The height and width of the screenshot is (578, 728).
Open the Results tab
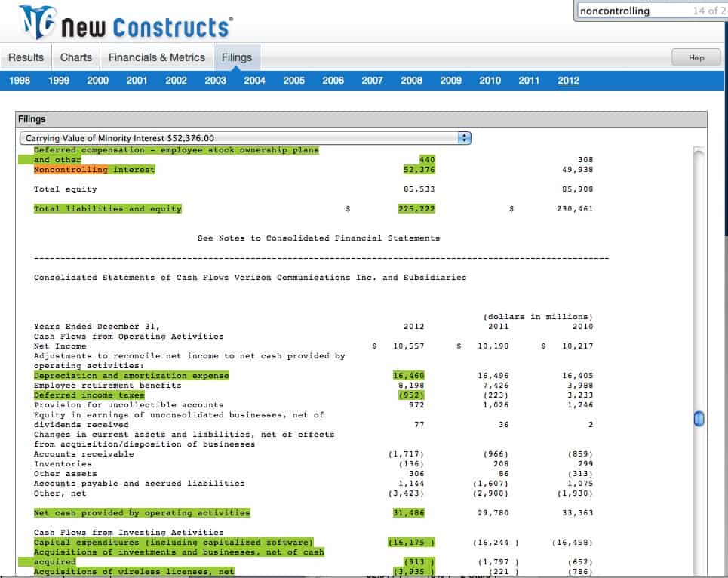coord(26,57)
